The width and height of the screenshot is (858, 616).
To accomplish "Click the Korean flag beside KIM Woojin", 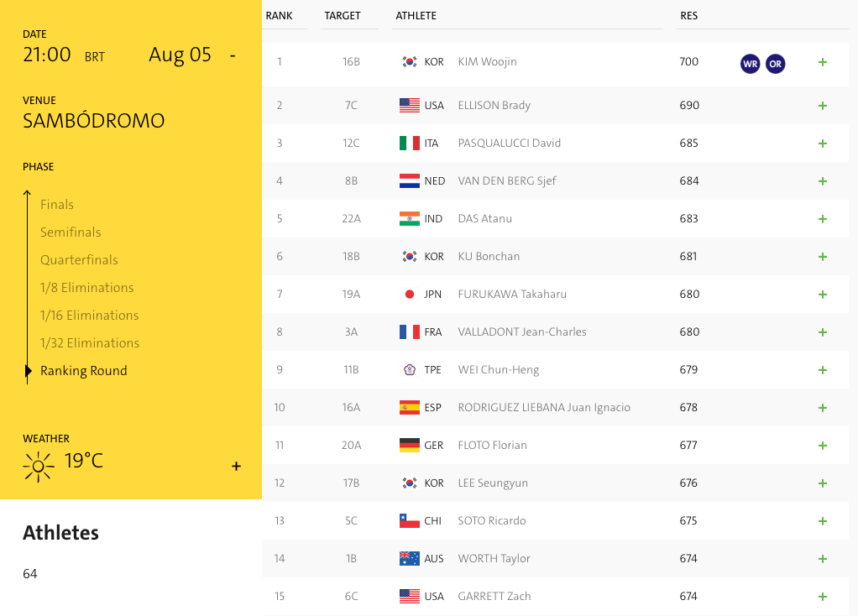I will click(x=410, y=62).
